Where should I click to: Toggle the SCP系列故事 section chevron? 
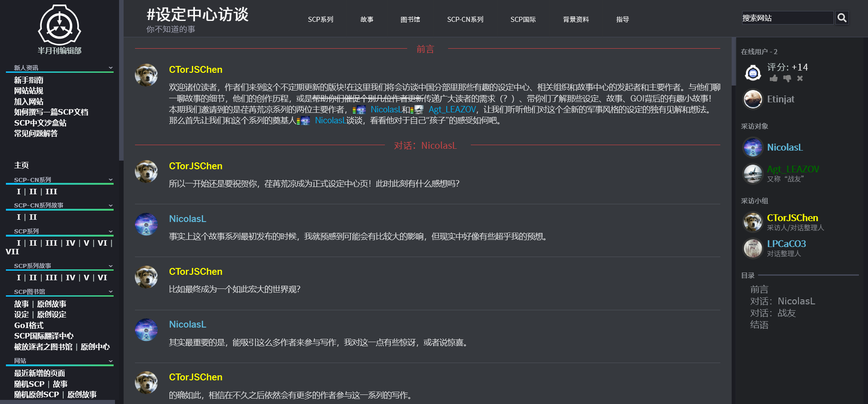click(110, 266)
